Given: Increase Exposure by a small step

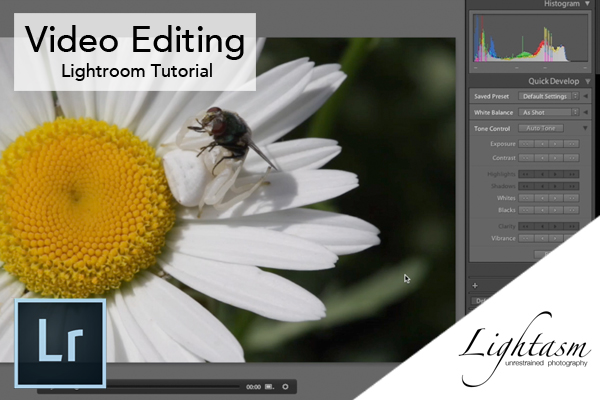Looking at the screenshot, I should 556,144.
